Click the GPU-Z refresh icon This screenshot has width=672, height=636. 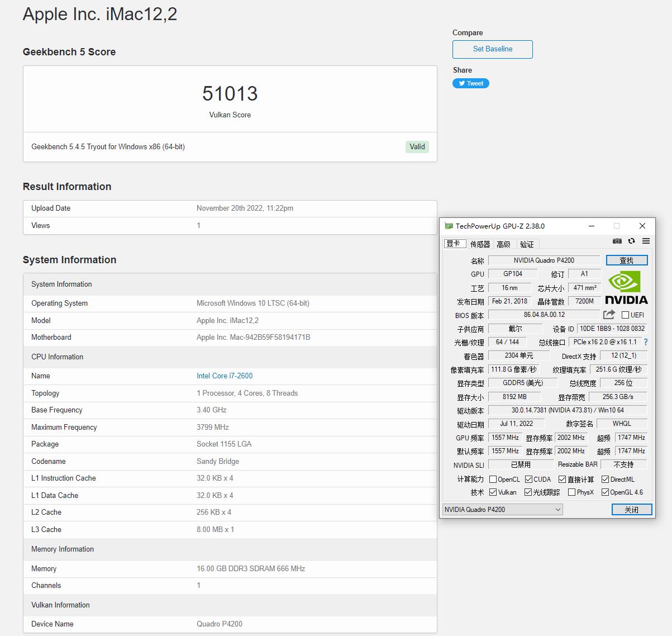(x=631, y=241)
